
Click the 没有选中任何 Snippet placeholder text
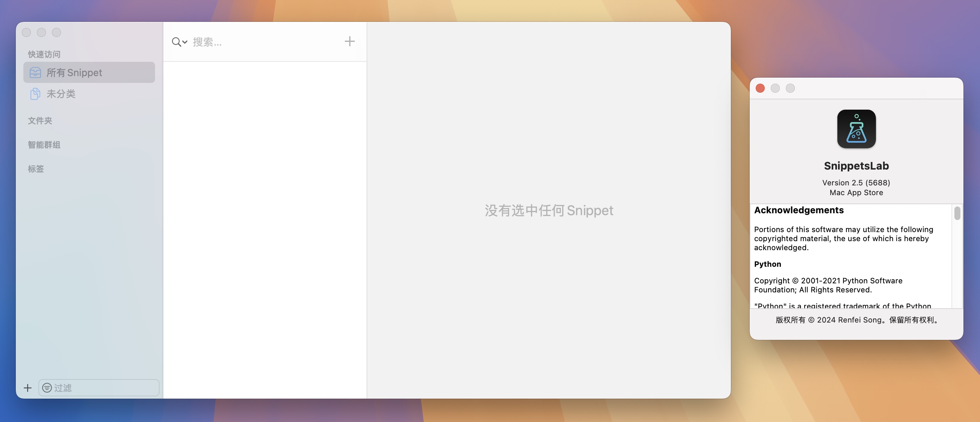point(549,210)
